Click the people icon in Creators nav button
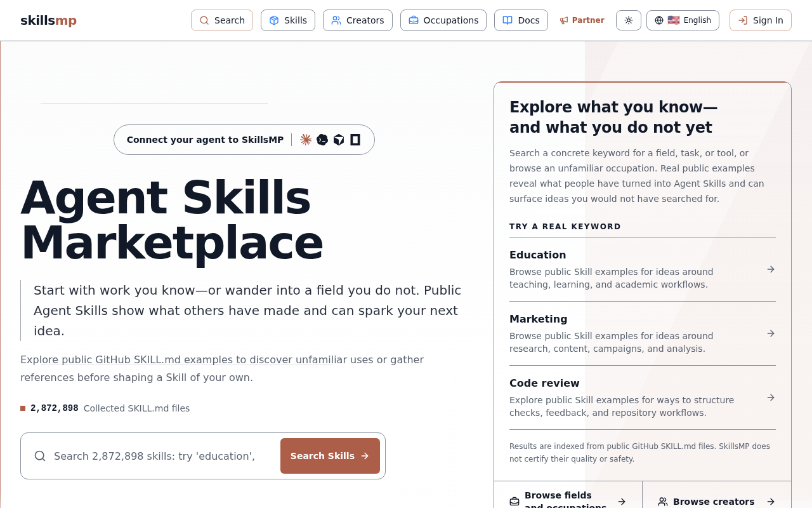 (336, 20)
